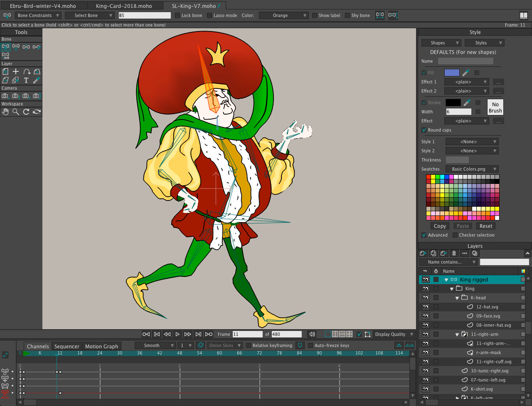Open the Bone Constraints dropdown

point(38,15)
